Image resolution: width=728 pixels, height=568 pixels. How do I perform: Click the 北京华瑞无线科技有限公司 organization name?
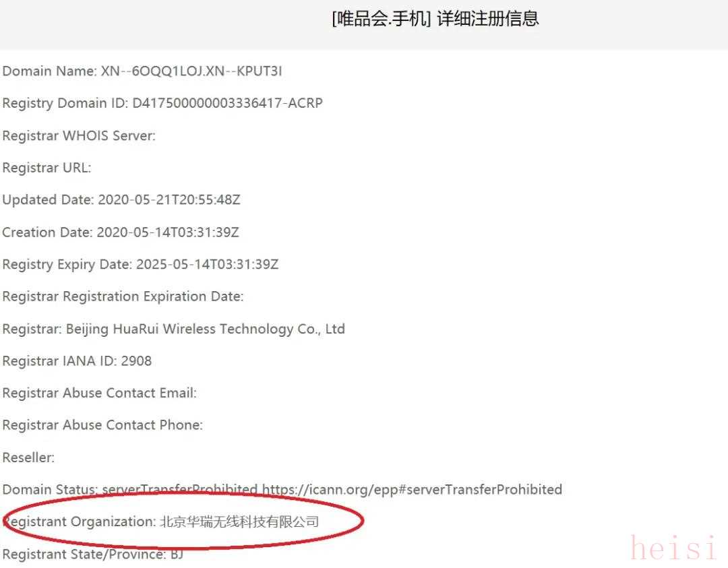[239, 522]
